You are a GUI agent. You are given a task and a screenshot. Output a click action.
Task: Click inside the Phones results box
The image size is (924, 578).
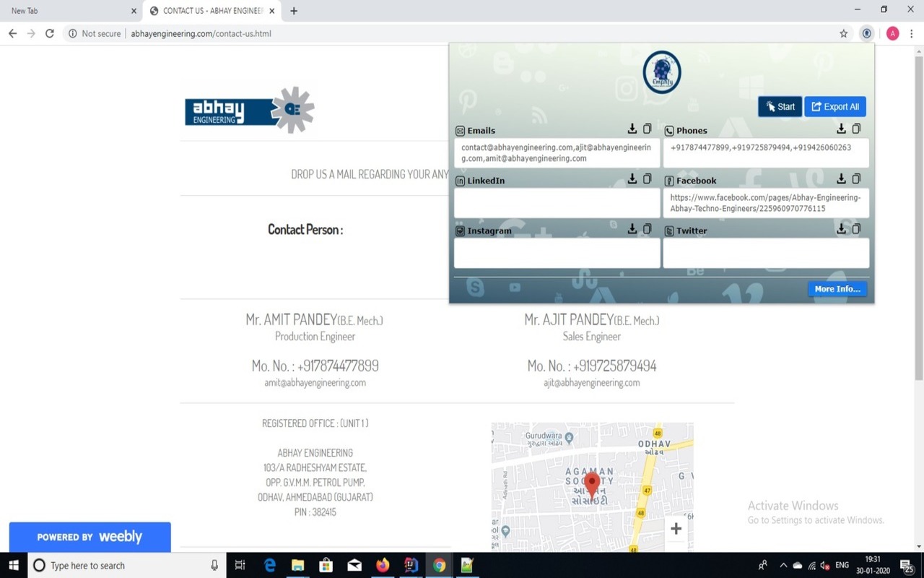pyautogui.click(x=766, y=153)
